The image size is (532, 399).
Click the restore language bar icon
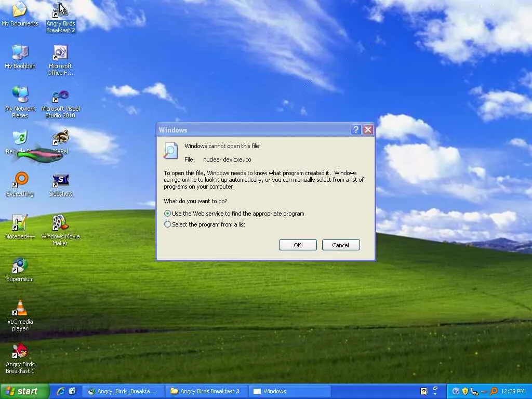(435, 388)
